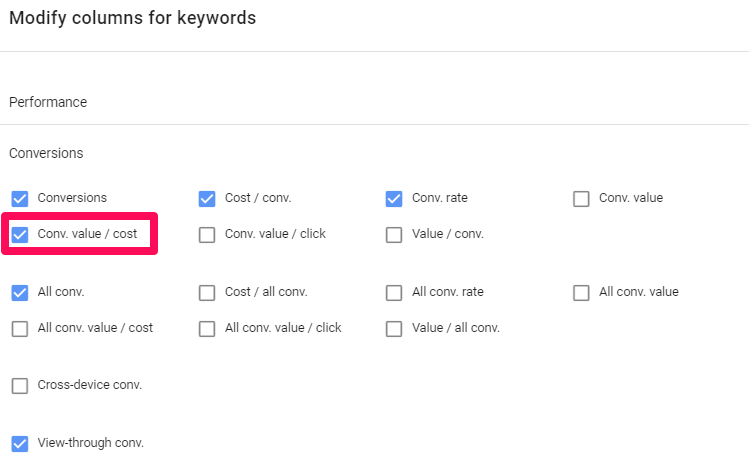Tick the All conv. value checkbox
Image resolution: width=749 pixels, height=460 pixels.
point(581,292)
